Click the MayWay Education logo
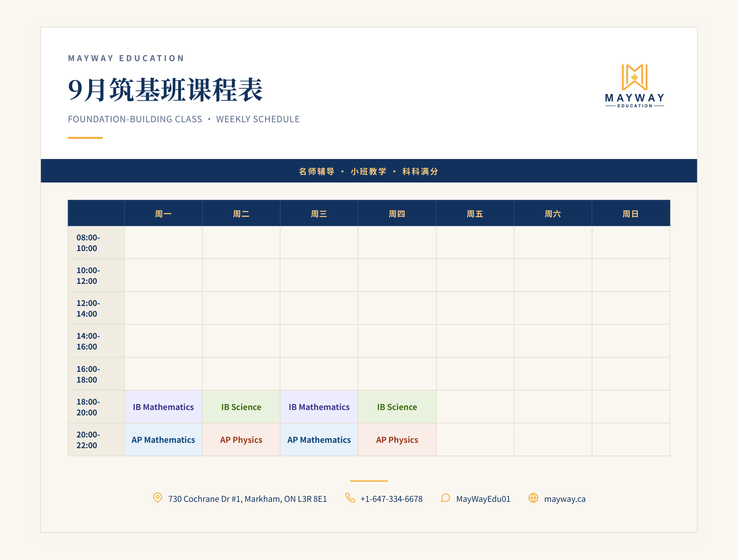 click(634, 86)
